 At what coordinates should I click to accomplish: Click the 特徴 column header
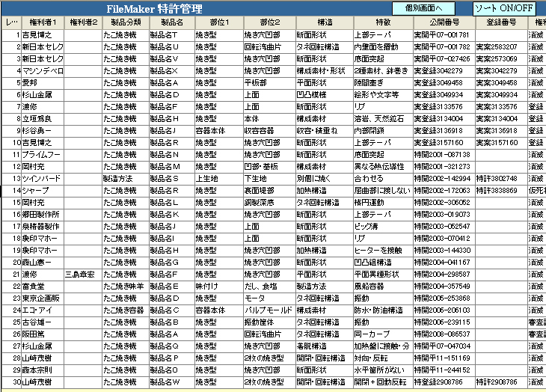pyautogui.click(x=384, y=22)
